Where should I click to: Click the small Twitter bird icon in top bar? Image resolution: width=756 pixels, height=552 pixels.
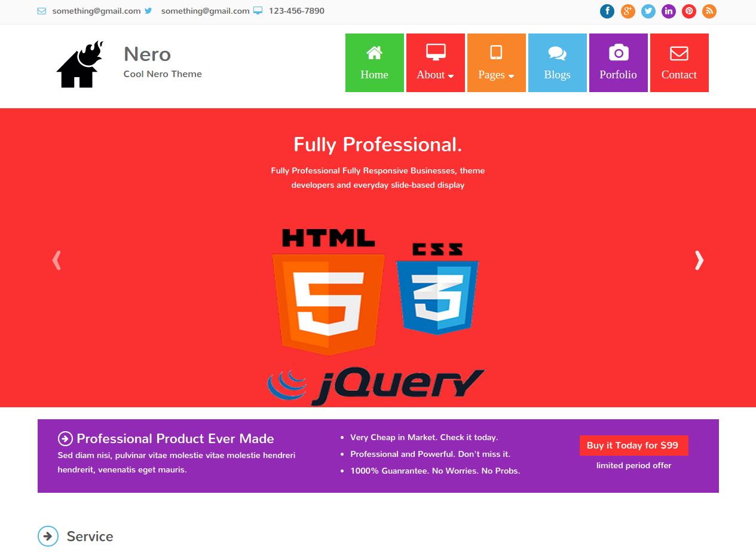pos(148,11)
